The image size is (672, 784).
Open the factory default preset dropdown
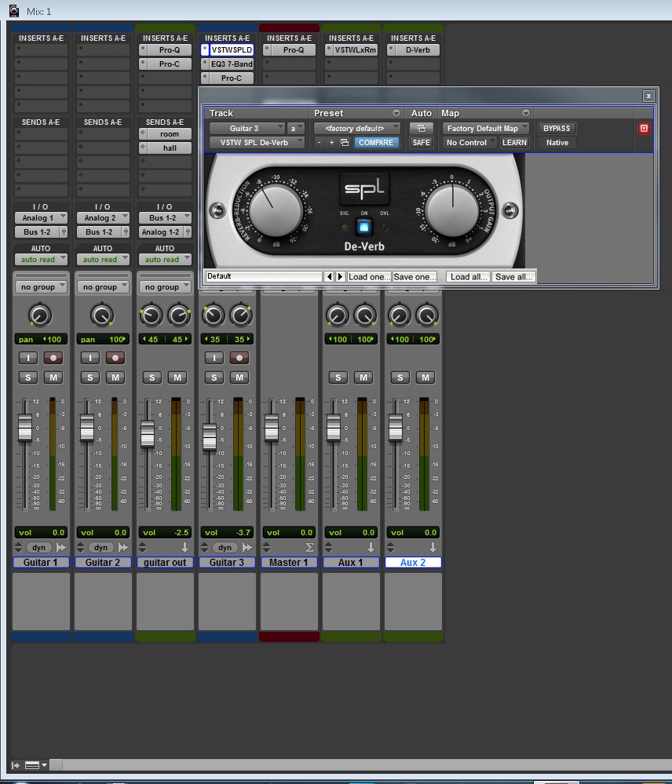(x=357, y=129)
